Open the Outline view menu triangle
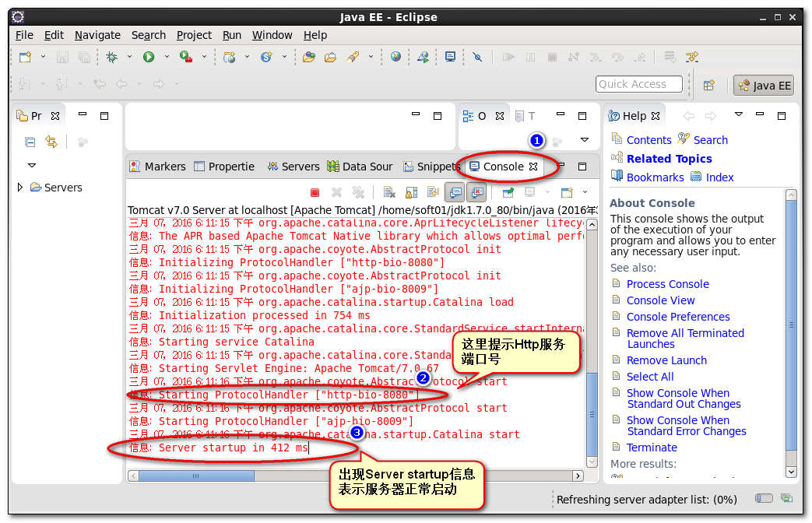The width and height of the screenshot is (812, 523). (585, 139)
